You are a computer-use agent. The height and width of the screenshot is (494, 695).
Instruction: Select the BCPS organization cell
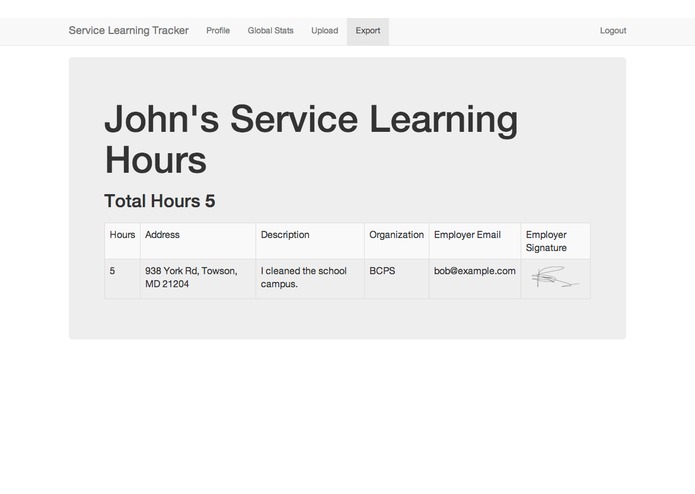pos(397,279)
